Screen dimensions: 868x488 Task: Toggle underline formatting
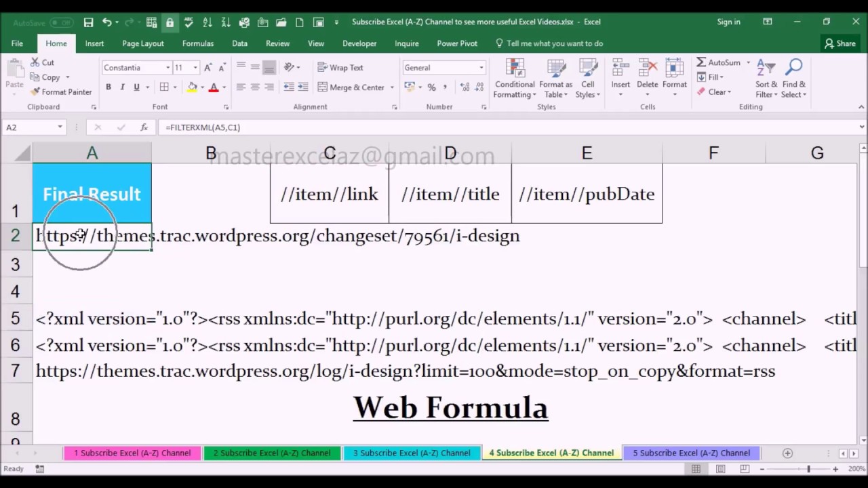136,87
